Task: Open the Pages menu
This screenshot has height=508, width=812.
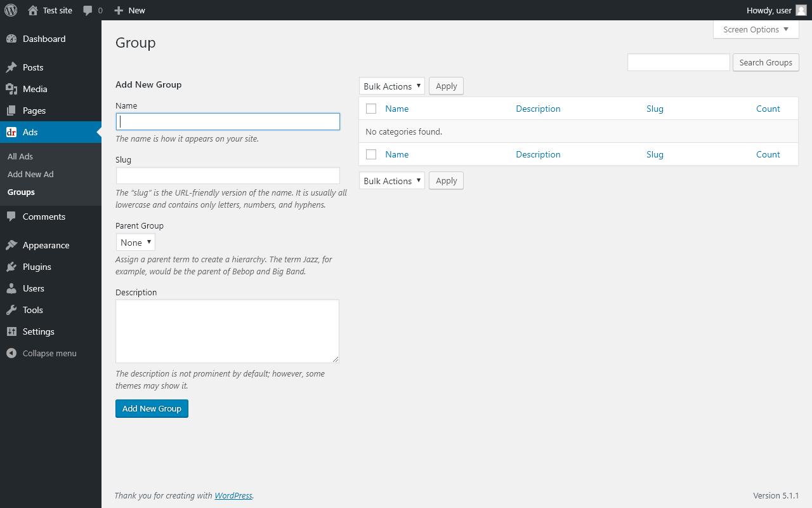Action: point(51,110)
